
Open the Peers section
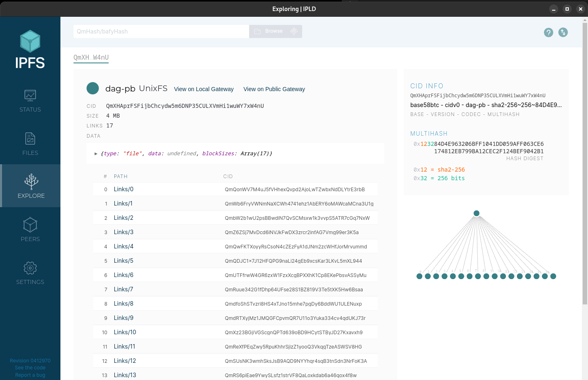pos(30,230)
